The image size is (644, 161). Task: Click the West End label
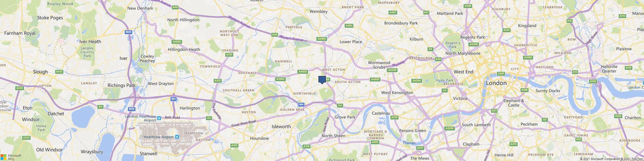point(463,72)
